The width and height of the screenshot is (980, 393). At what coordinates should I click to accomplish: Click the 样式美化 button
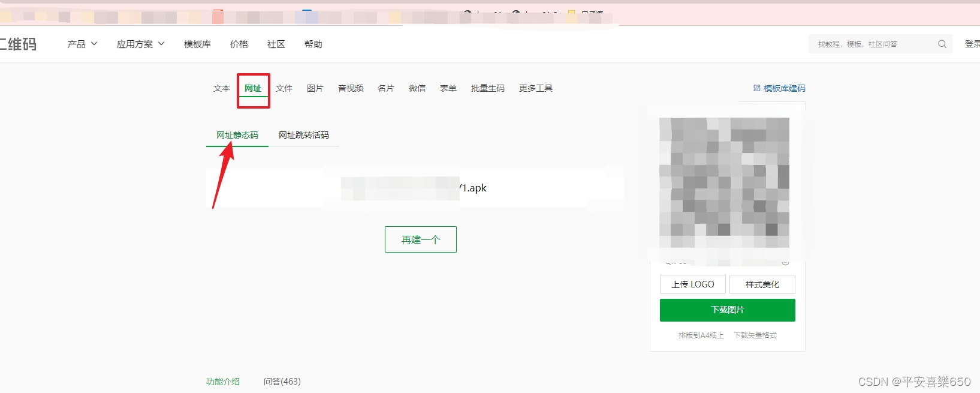(x=762, y=284)
